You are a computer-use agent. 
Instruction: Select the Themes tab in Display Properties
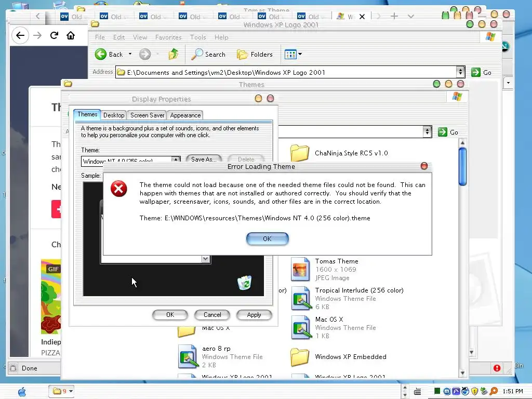87,114
